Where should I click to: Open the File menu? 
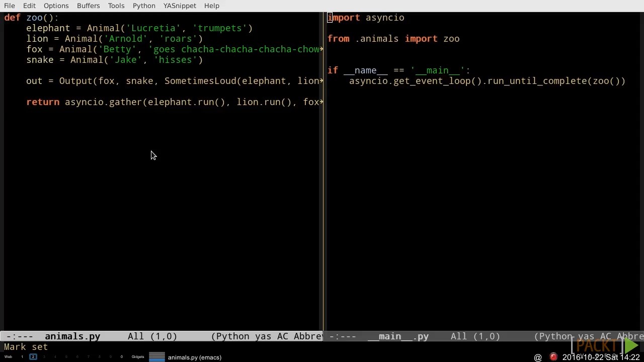point(9,6)
